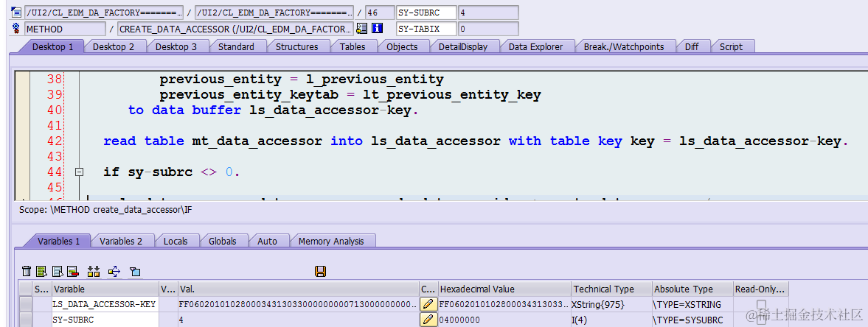Click the Absolute Type column header
Viewport: 868px width, 327px height.
(x=692, y=289)
